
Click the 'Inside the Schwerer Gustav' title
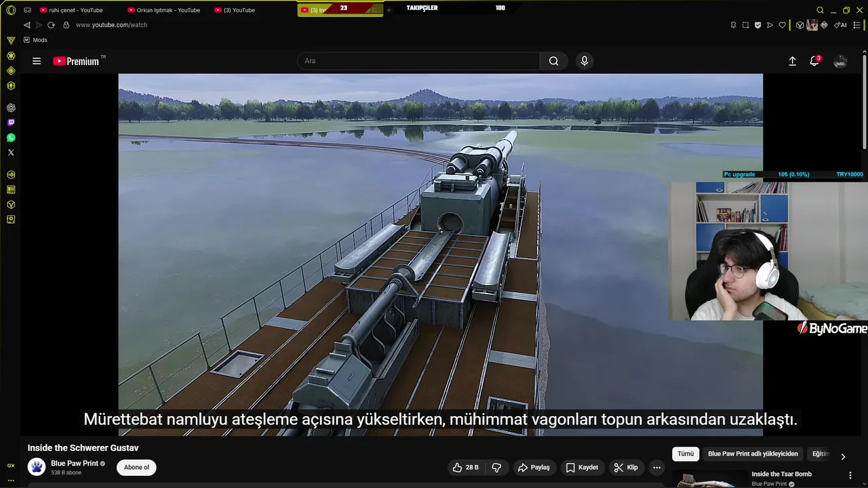pos(83,448)
